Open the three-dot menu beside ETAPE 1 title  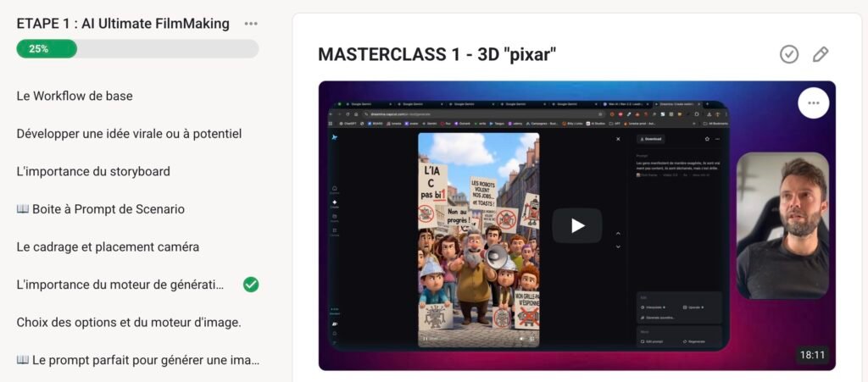click(251, 24)
